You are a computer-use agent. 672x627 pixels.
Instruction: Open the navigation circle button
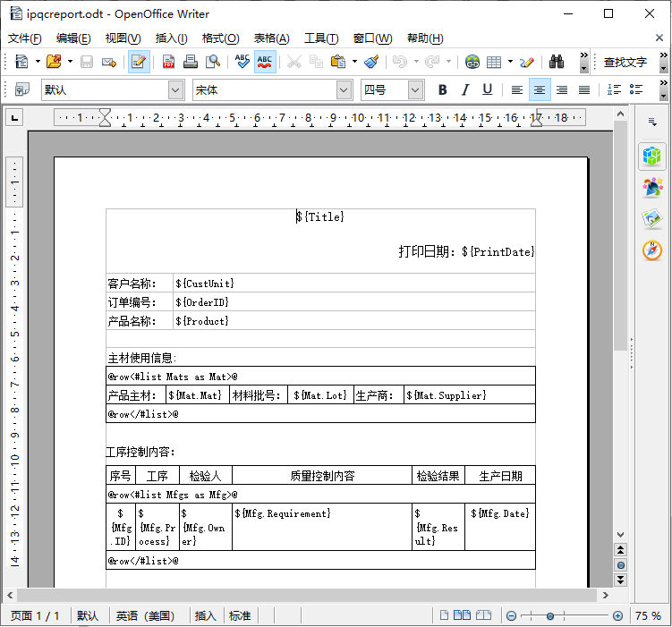(x=620, y=565)
